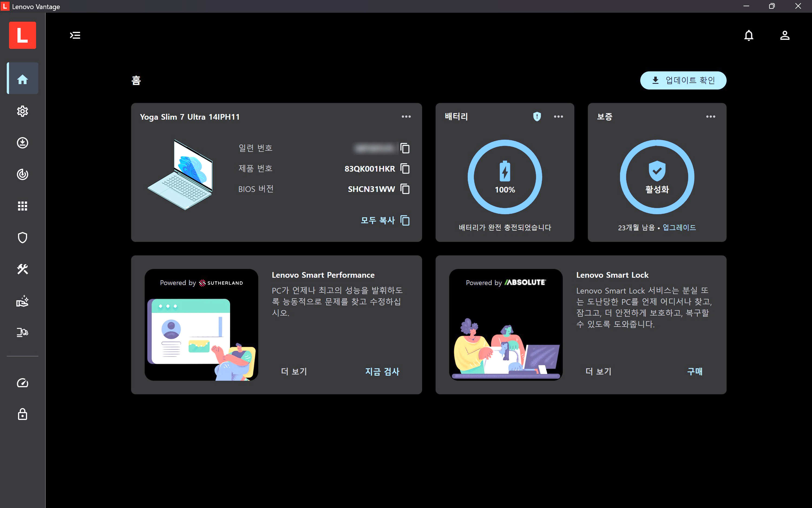Restore down the Lenovo Vantage window
The width and height of the screenshot is (812, 508).
(x=772, y=7)
